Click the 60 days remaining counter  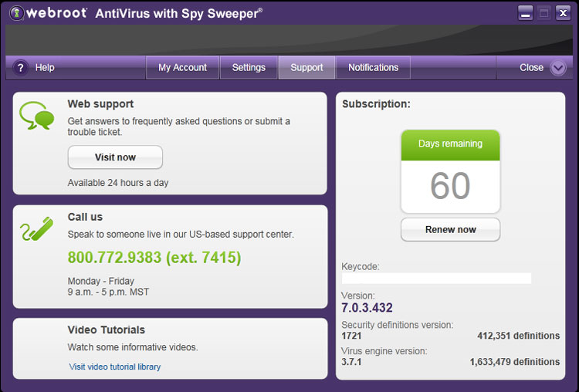coord(450,186)
